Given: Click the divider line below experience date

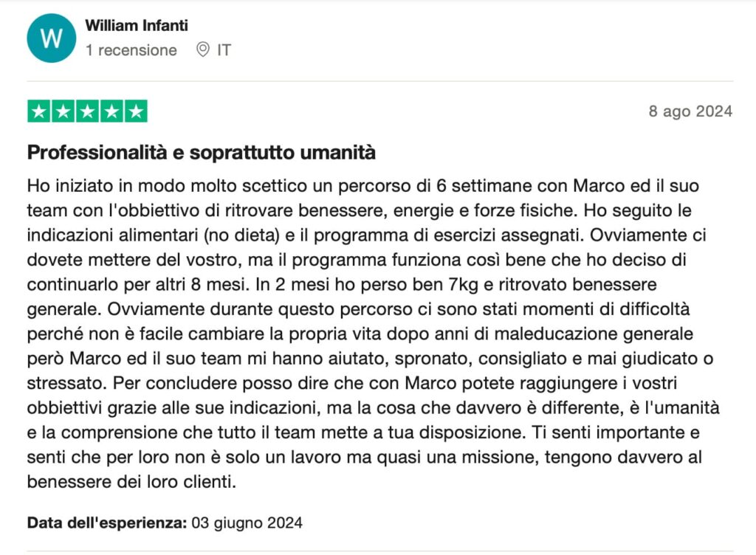Looking at the screenshot, I should coord(380,551).
